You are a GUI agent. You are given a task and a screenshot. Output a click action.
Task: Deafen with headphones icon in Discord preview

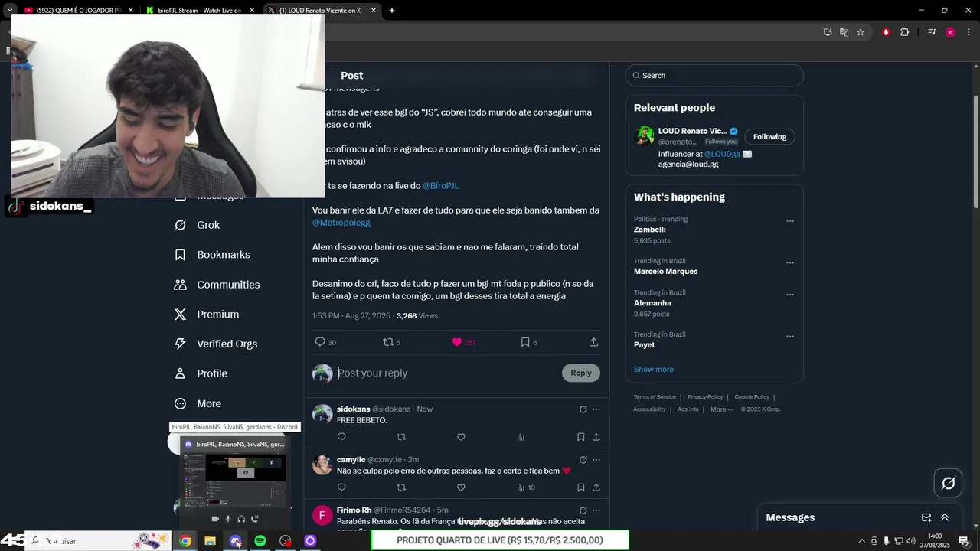click(241, 519)
